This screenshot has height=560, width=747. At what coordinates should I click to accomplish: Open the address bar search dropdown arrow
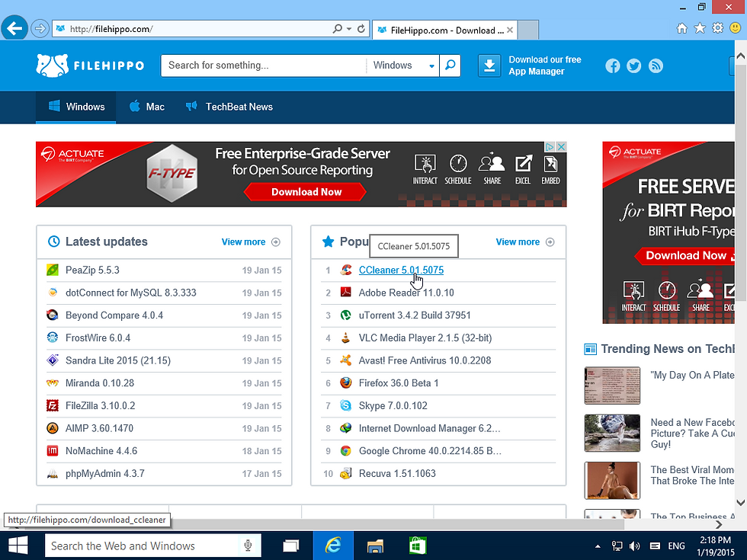point(349,29)
